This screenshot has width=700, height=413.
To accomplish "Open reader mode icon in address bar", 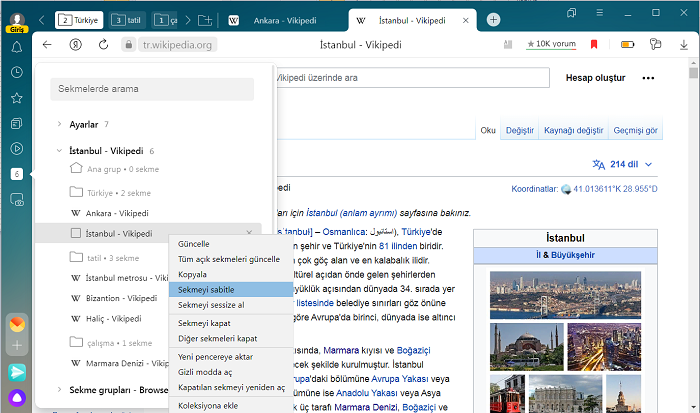I will tap(508, 44).
